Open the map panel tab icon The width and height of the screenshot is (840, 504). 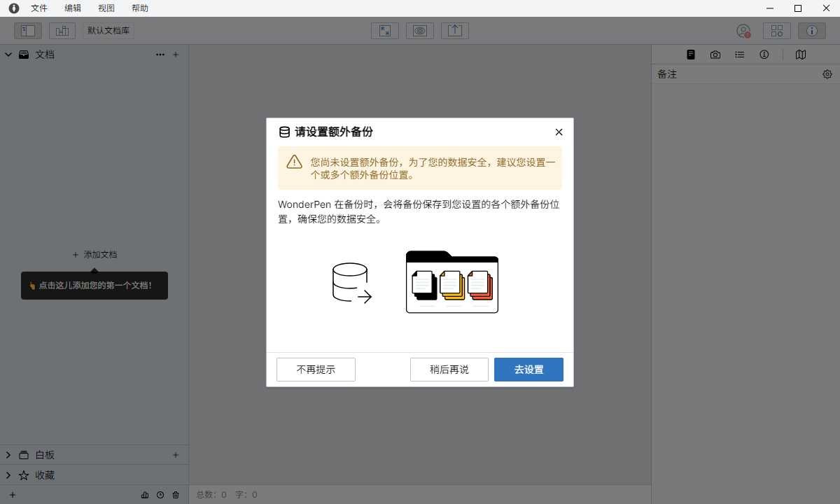pos(801,55)
